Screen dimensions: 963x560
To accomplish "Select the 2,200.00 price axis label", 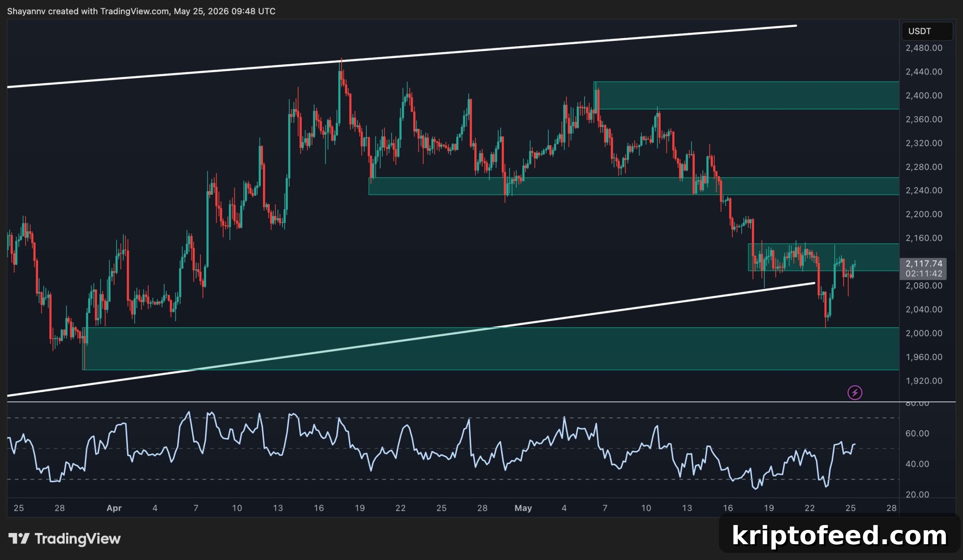I will [x=924, y=214].
